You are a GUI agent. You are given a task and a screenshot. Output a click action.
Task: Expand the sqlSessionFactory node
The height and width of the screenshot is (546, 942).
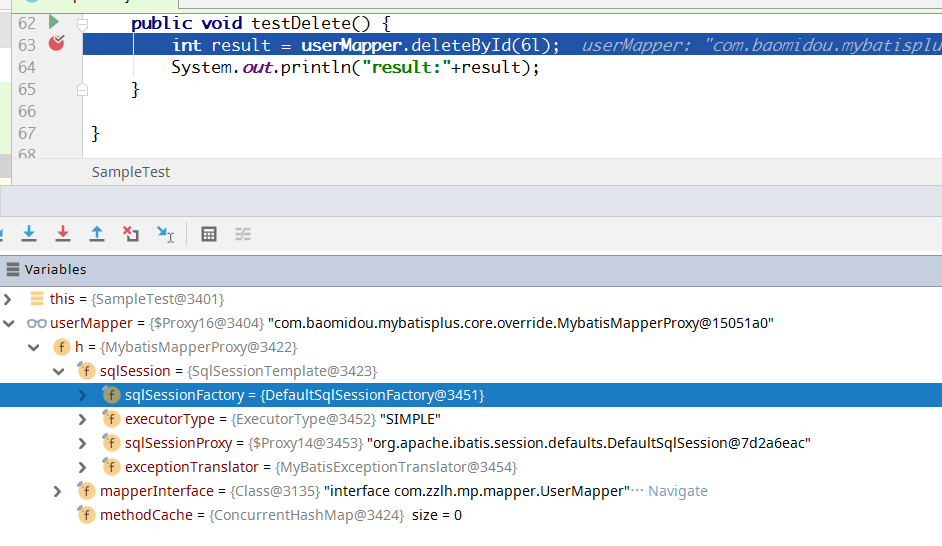82,395
